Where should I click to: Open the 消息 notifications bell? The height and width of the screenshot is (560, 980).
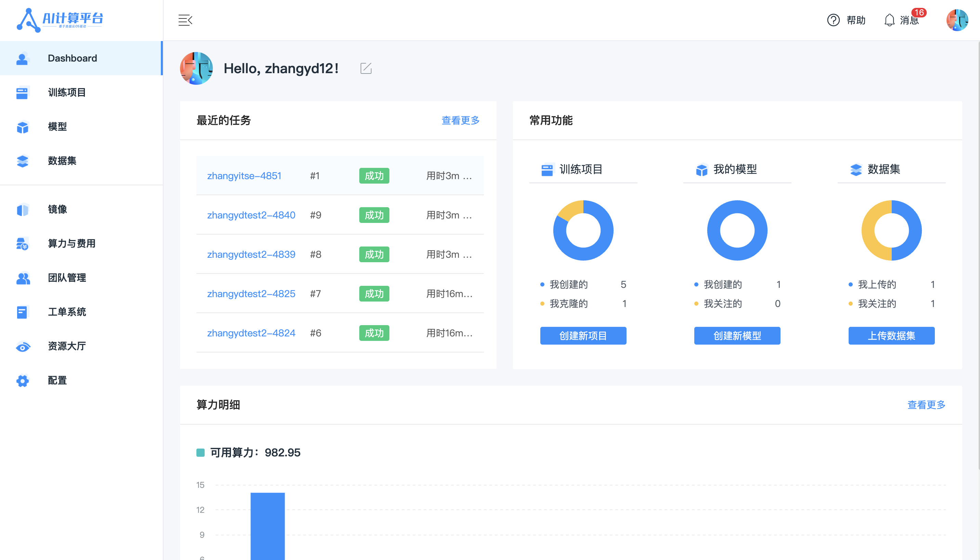point(889,20)
